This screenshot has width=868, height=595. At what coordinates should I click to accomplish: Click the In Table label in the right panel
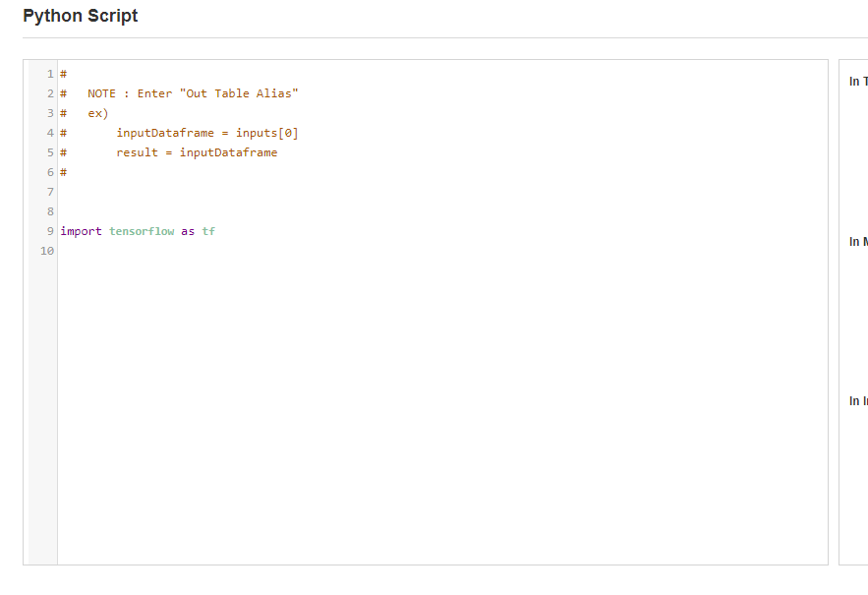coord(857,81)
